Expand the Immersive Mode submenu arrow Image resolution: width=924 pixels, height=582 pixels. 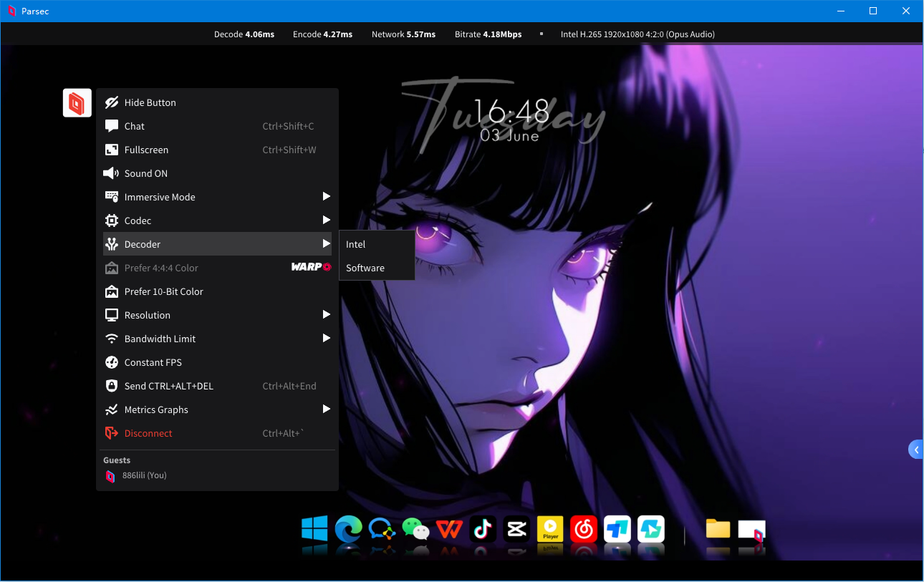click(x=326, y=196)
